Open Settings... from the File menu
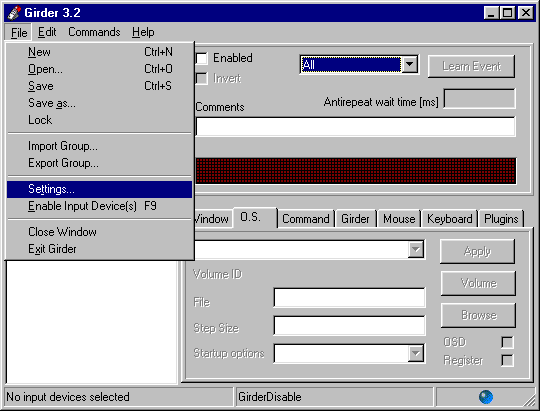Screen dimensions: 540x411 [100, 189]
